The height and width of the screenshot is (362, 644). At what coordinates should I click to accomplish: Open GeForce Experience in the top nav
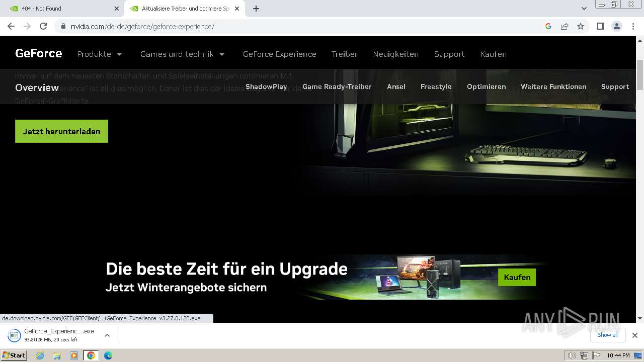[280, 54]
